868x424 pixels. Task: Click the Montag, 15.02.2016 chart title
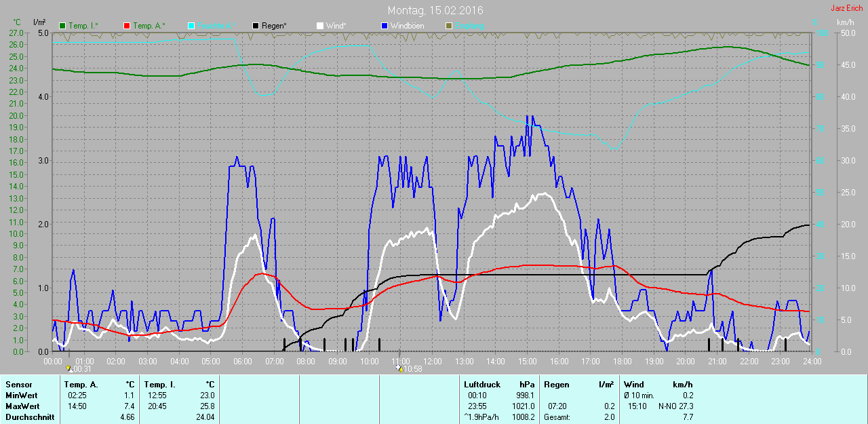pos(435,11)
